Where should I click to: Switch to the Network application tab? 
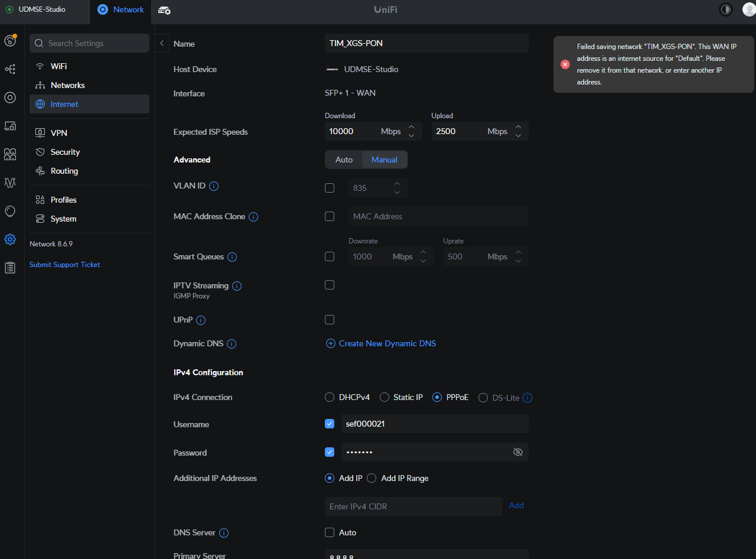pyautogui.click(x=121, y=9)
